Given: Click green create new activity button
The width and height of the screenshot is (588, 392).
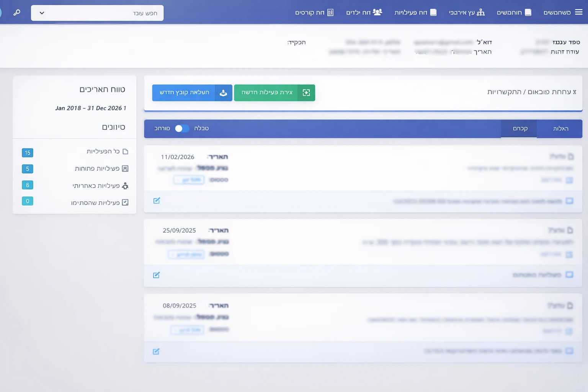Looking at the screenshot, I should (274, 93).
